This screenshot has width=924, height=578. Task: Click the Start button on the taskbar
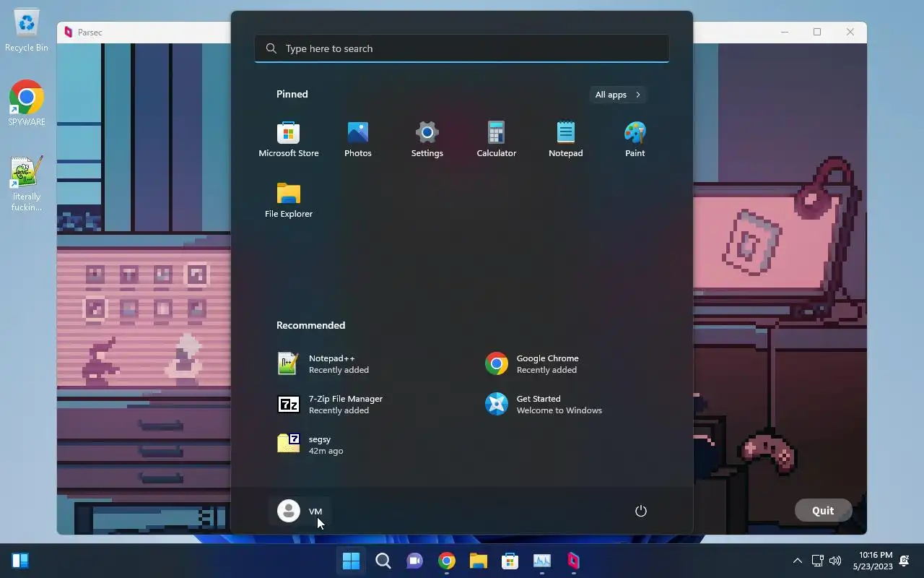[x=352, y=561]
